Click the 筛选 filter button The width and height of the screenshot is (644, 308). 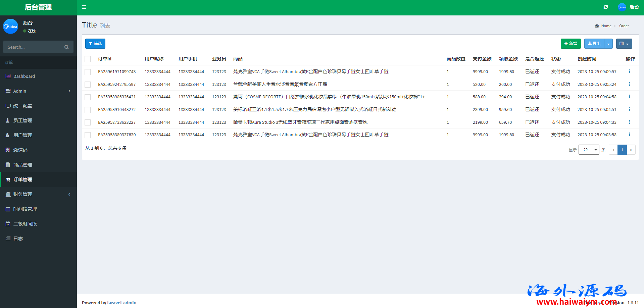(x=95, y=44)
